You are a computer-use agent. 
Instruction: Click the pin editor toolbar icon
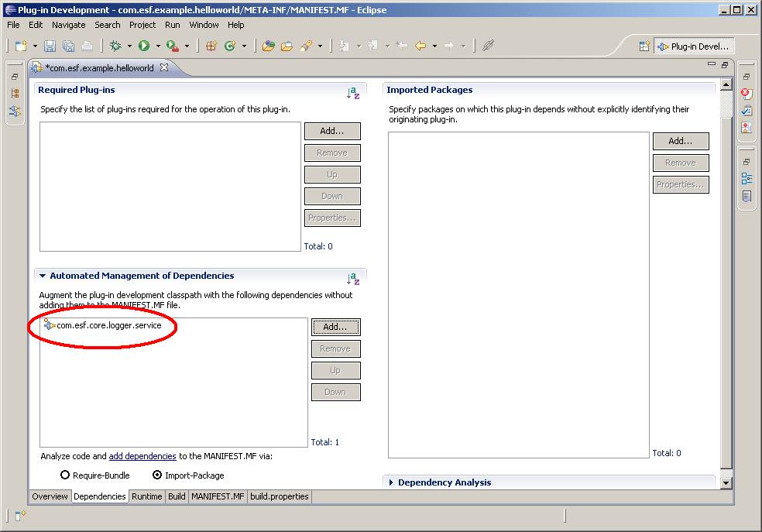point(488,46)
